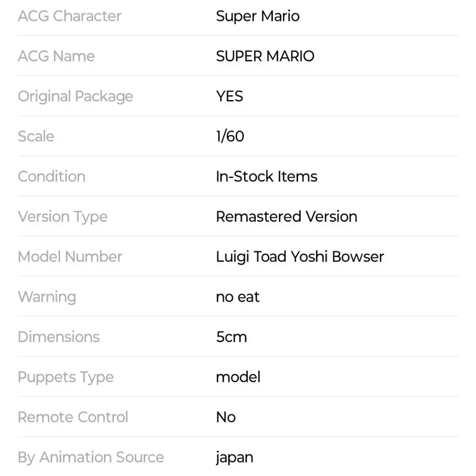Select the Remastered Version value

[287, 217]
